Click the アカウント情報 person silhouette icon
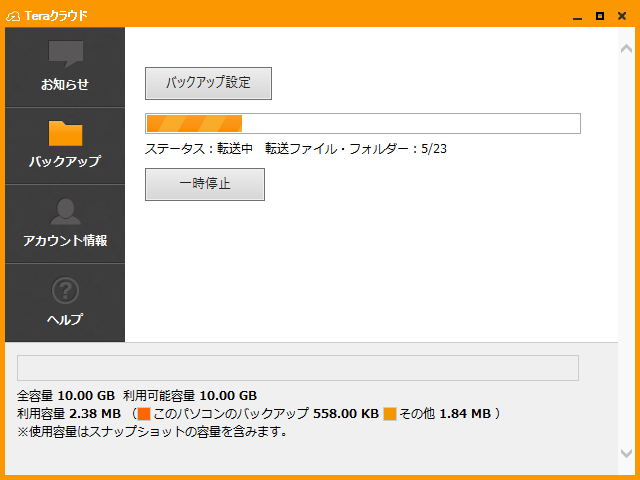This screenshot has height=480, width=640. (x=65, y=211)
